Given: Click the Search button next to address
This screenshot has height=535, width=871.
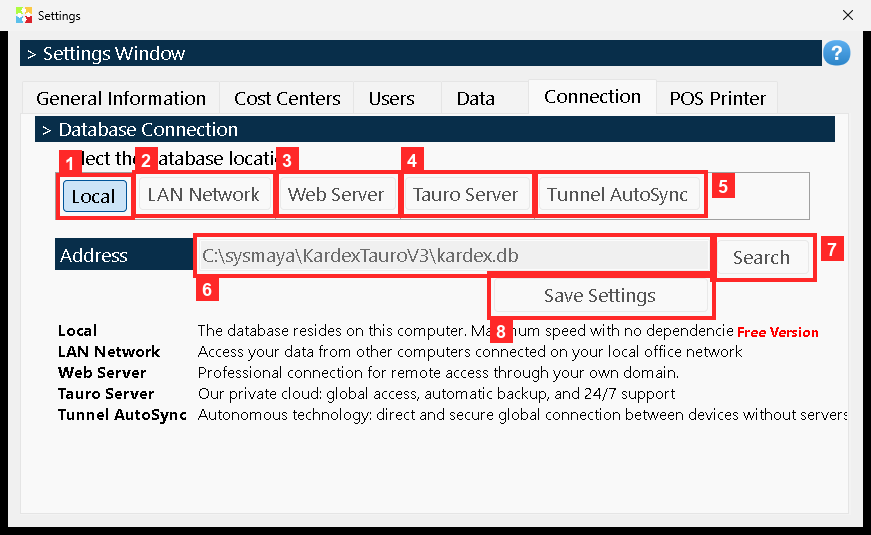Looking at the screenshot, I should coord(762,257).
